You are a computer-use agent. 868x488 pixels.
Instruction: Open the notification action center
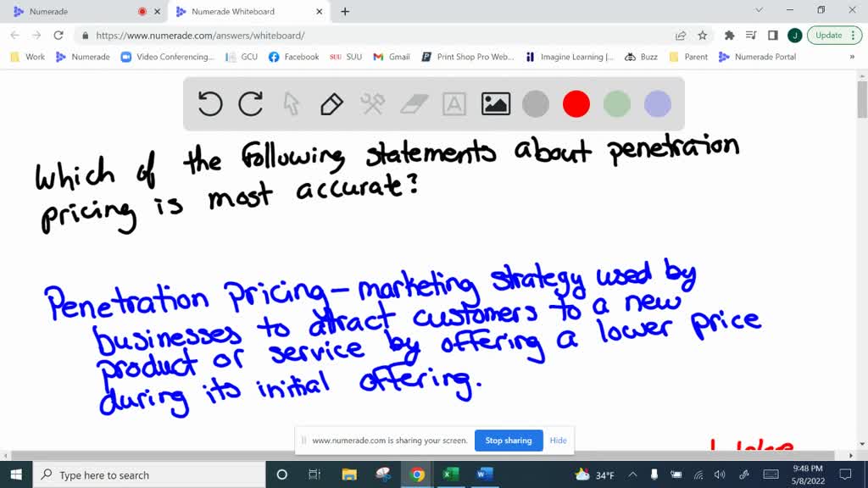point(845,474)
